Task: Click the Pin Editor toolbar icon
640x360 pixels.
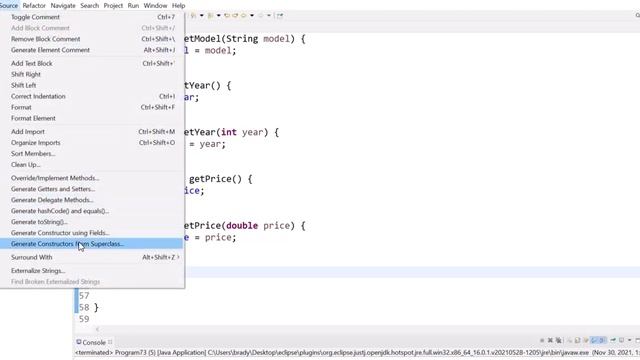Action: click(280, 16)
